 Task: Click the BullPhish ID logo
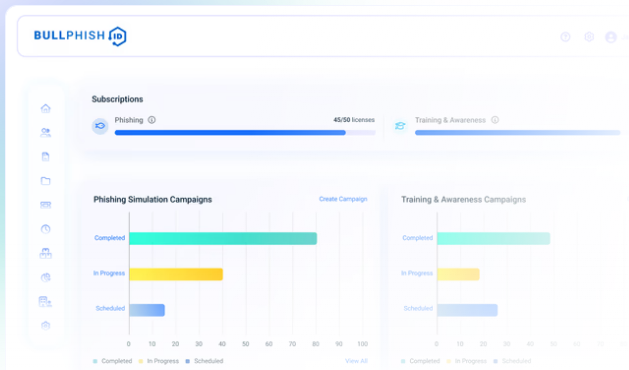(x=80, y=36)
